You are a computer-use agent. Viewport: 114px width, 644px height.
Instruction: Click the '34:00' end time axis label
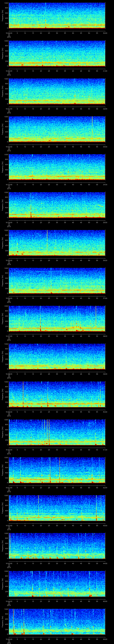pyautogui.click(x=105, y=184)
